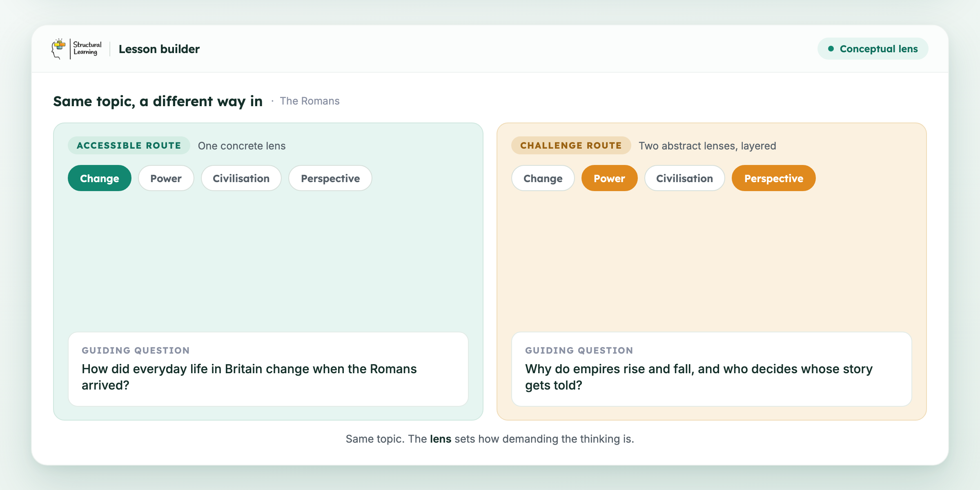Click 'Same topic, a different way in' heading
This screenshot has height=490, width=980.
pyautogui.click(x=158, y=101)
